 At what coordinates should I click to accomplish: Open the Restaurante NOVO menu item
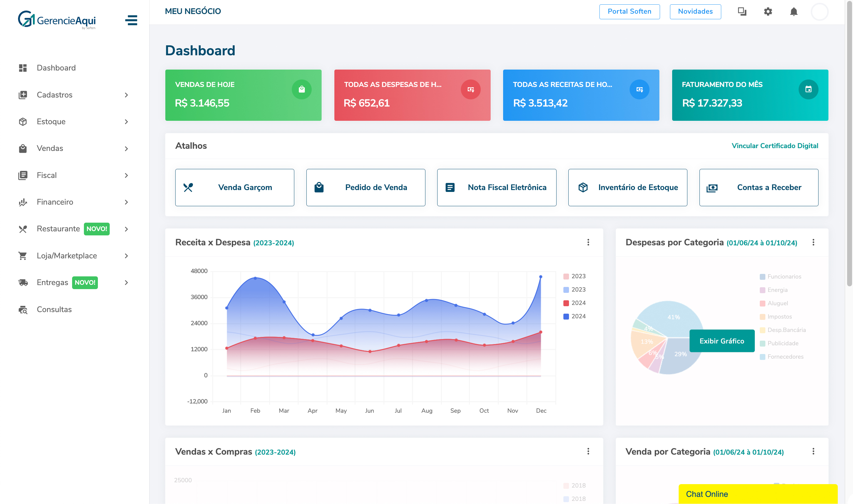coord(58,229)
